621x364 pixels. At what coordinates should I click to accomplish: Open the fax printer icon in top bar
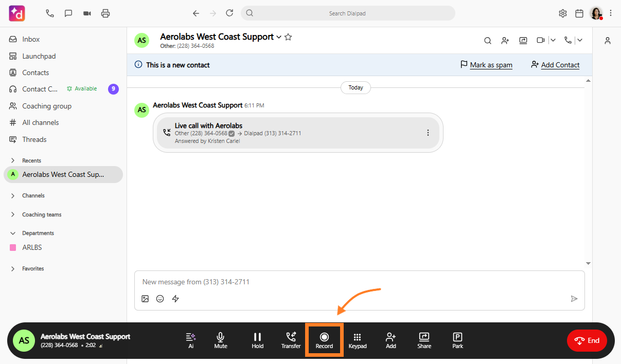point(105,13)
